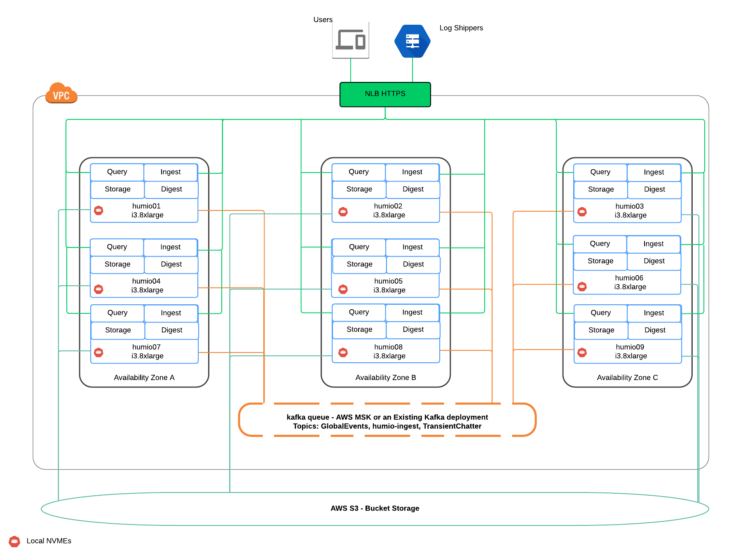This screenshot has width=743, height=560.
Task: Click the Digest box of humio04
Action: (x=171, y=264)
